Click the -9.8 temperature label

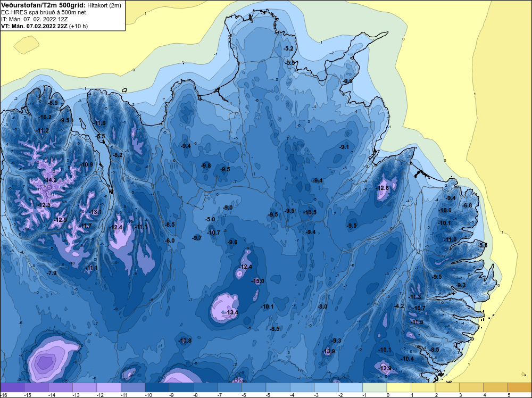(x=206, y=165)
